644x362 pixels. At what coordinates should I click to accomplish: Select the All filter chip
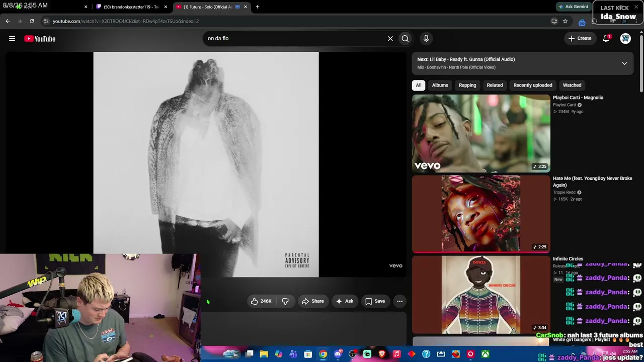(x=418, y=85)
